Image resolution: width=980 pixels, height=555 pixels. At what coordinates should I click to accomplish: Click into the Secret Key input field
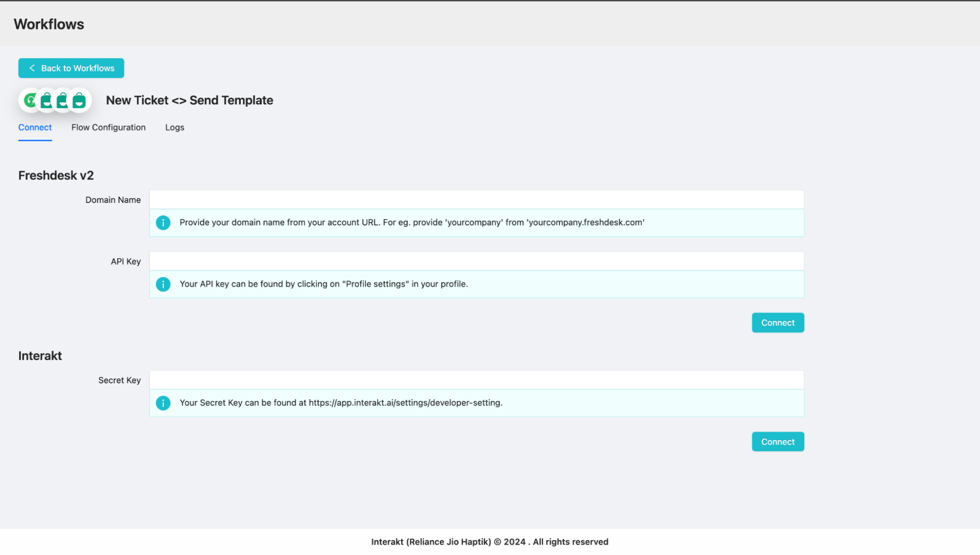476,379
